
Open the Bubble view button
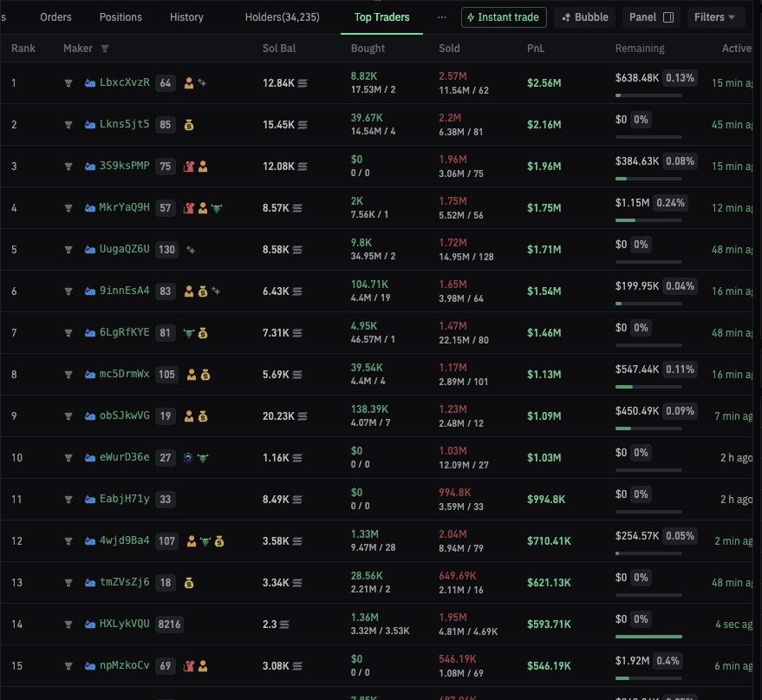tap(584, 17)
